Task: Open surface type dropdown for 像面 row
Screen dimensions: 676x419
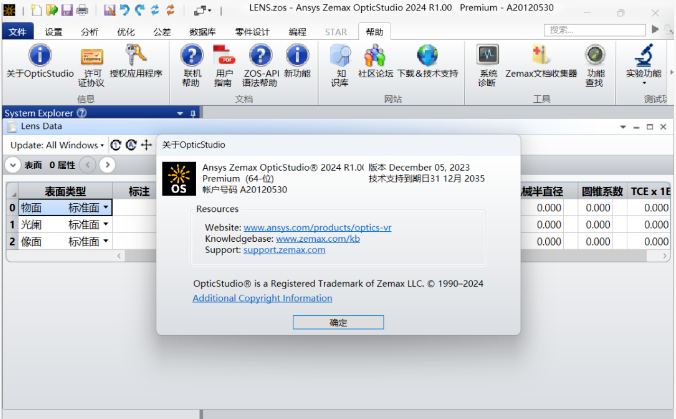Action: click(106, 242)
